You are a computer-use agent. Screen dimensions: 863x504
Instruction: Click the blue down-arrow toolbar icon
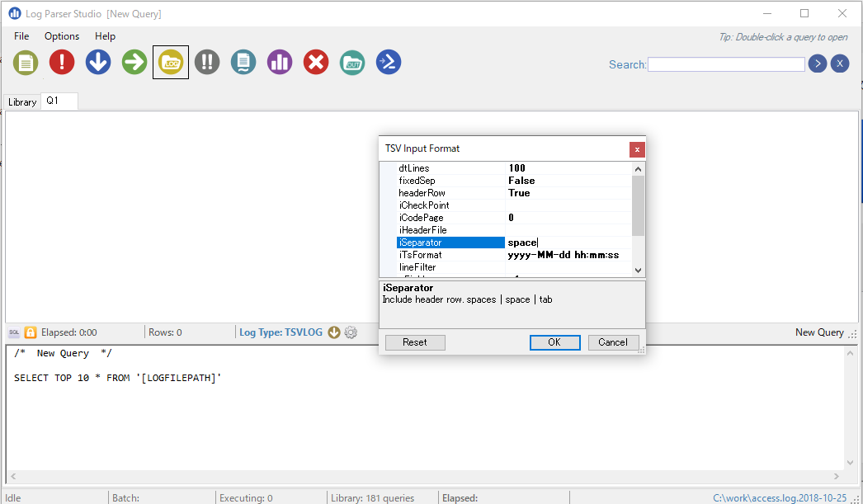(98, 62)
